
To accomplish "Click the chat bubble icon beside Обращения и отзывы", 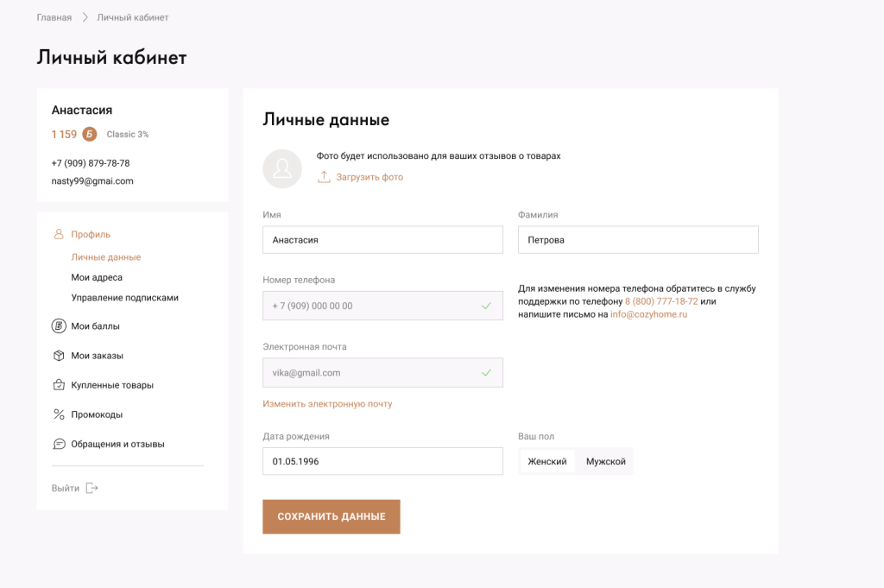I will coord(59,444).
